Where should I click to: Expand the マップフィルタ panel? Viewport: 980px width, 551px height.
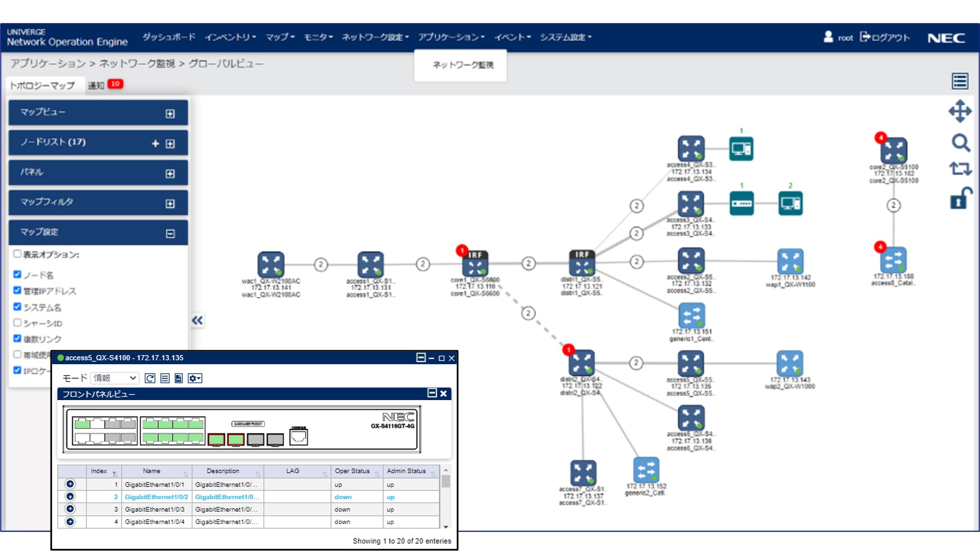point(170,203)
